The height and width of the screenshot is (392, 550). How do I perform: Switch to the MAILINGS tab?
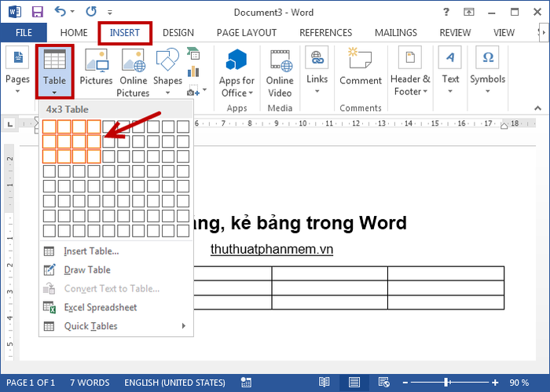tap(396, 33)
